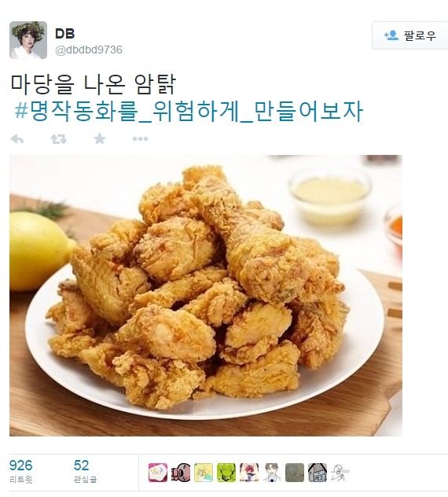Open DB's profile avatar picture
The image size is (448, 497).
click(28, 40)
